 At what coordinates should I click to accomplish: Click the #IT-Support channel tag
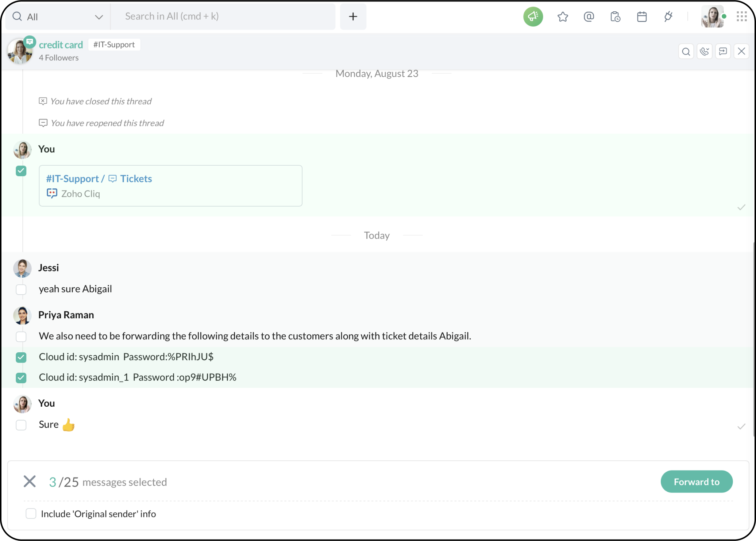point(114,45)
